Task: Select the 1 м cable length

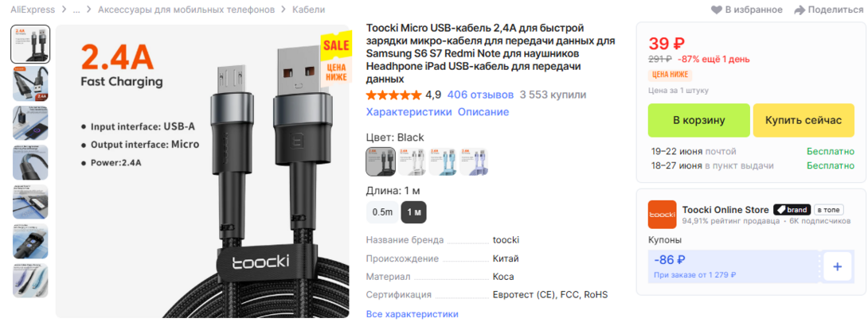Action: [x=413, y=212]
